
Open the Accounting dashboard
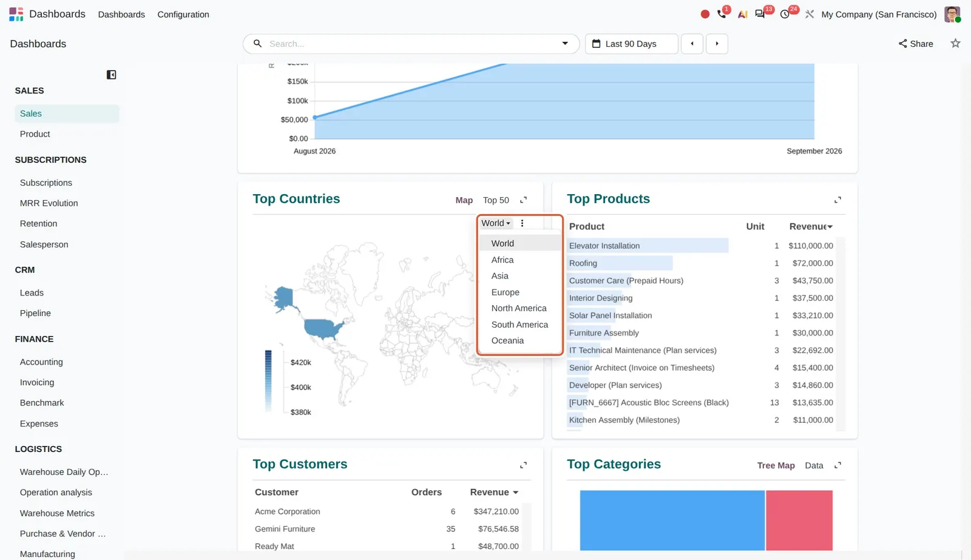pyautogui.click(x=67, y=362)
